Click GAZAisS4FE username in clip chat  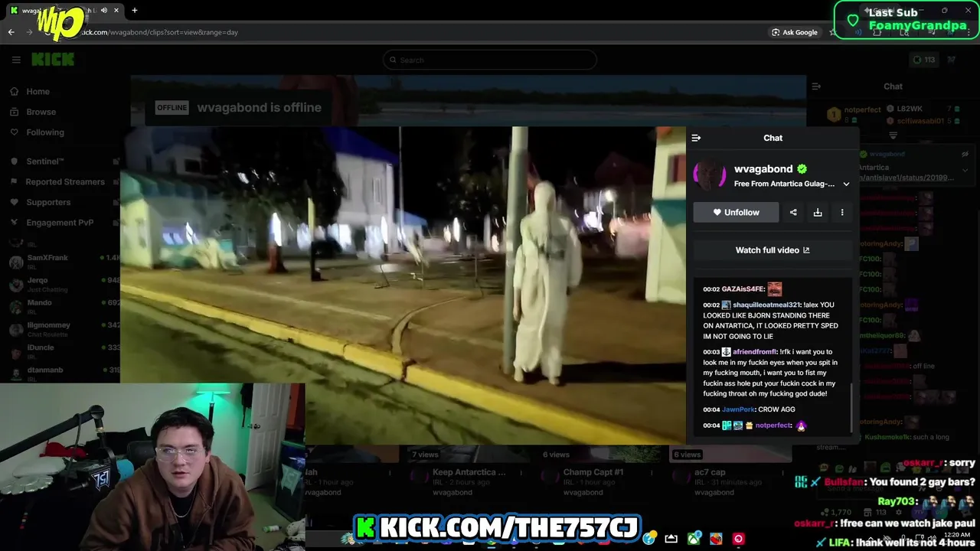[x=743, y=289]
